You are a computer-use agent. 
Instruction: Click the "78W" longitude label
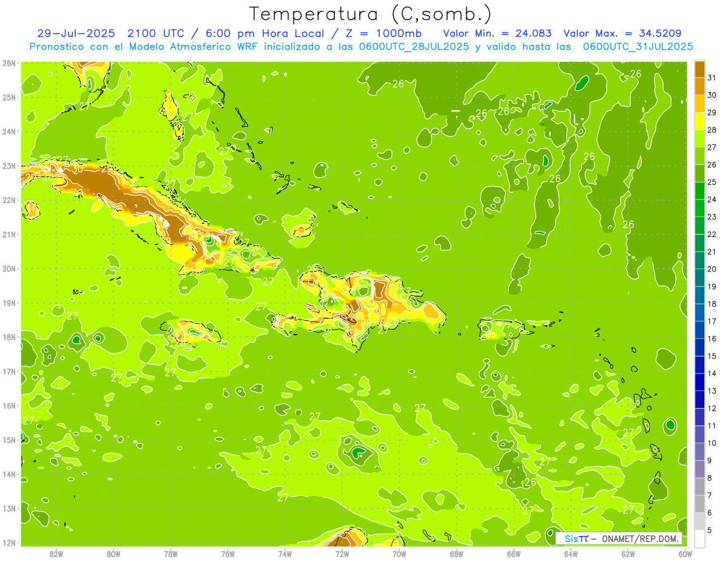[x=170, y=554]
